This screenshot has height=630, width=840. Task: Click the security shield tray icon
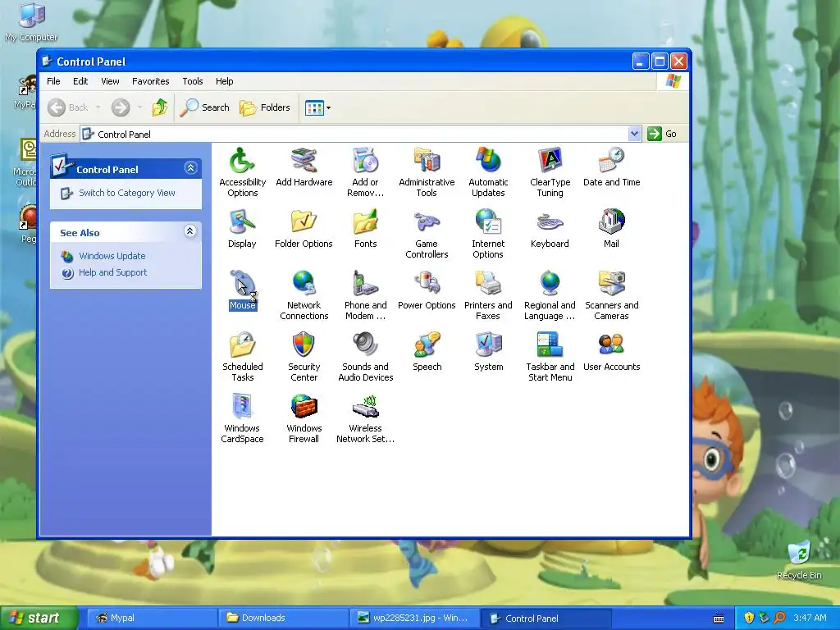click(x=749, y=618)
